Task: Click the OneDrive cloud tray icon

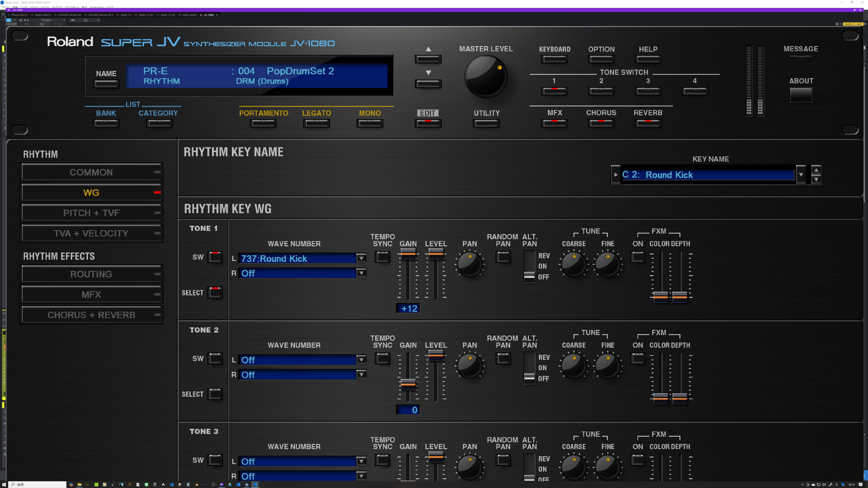Action: (x=813, y=485)
